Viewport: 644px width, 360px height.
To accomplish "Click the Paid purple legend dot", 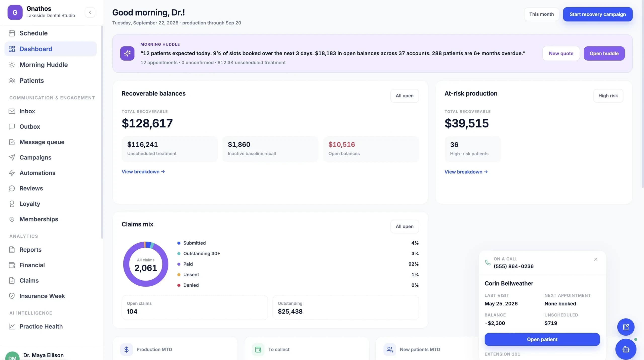I will click(179, 264).
